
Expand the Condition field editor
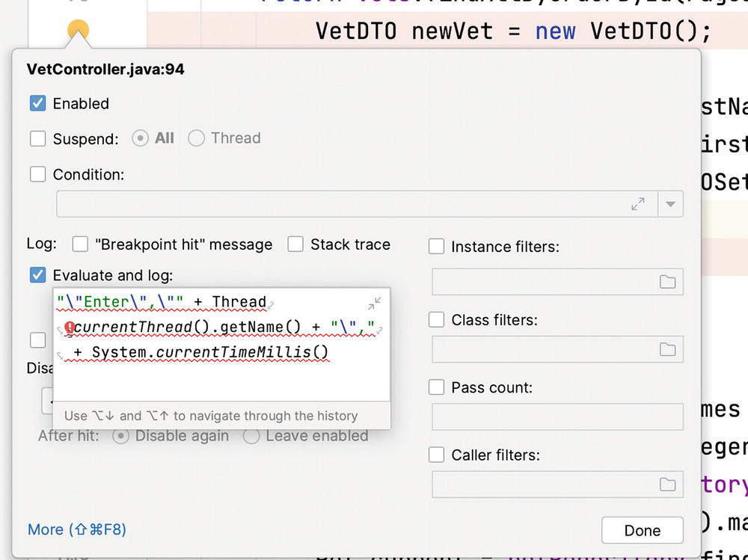[638, 203]
